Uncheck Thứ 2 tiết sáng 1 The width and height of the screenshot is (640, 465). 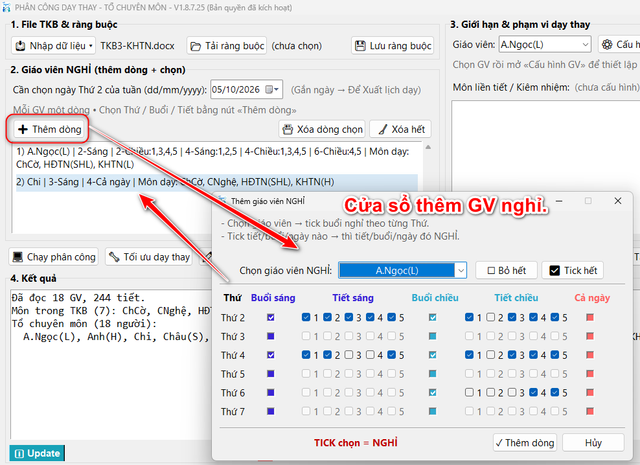[x=306, y=317]
